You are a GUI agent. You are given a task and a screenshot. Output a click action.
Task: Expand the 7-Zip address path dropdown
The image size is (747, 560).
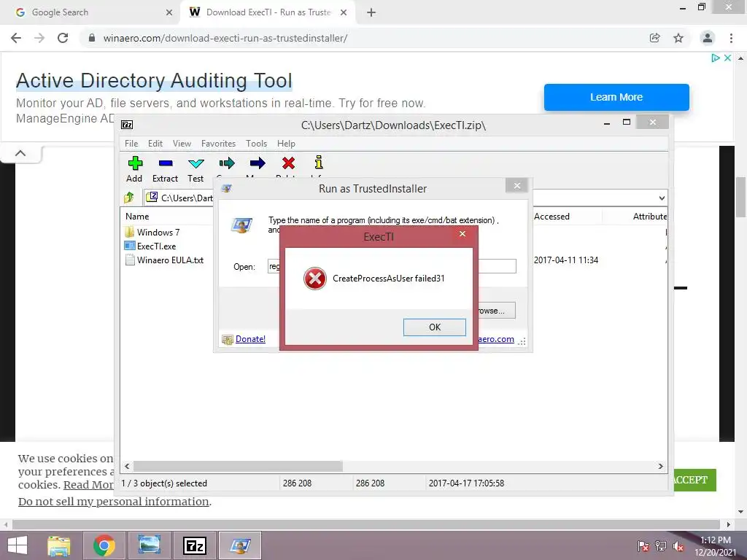pyautogui.click(x=662, y=198)
